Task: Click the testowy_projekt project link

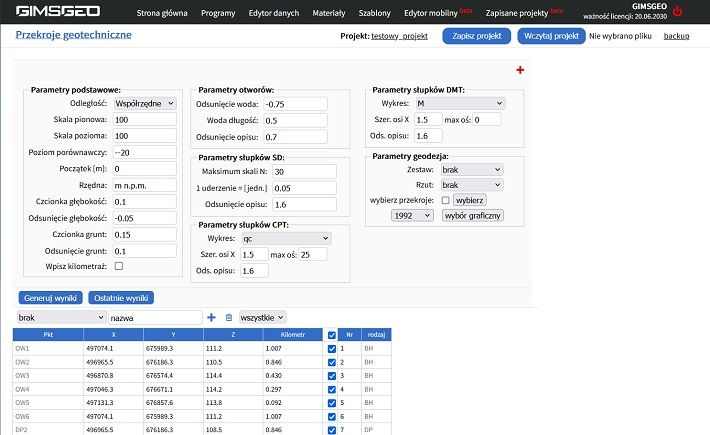Action: click(x=399, y=36)
